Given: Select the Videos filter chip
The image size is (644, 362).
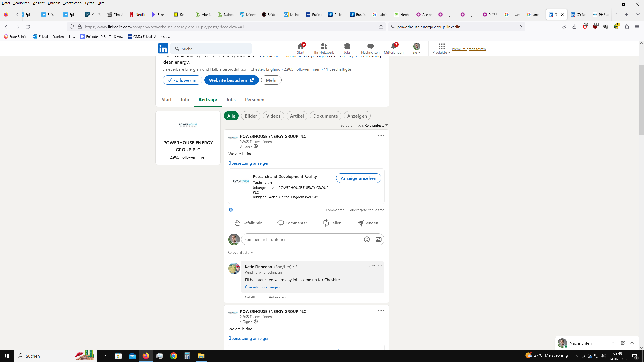Looking at the screenshot, I should [273, 116].
